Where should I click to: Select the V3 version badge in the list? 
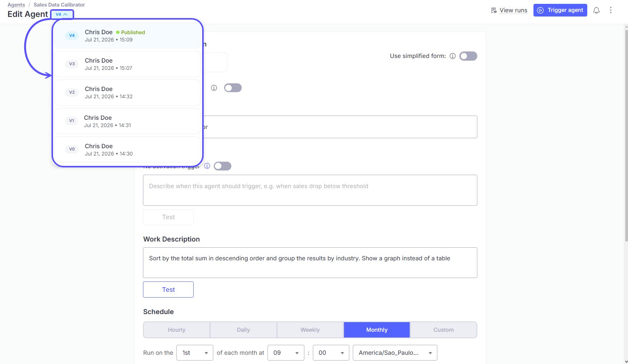(x=72, y=64)
